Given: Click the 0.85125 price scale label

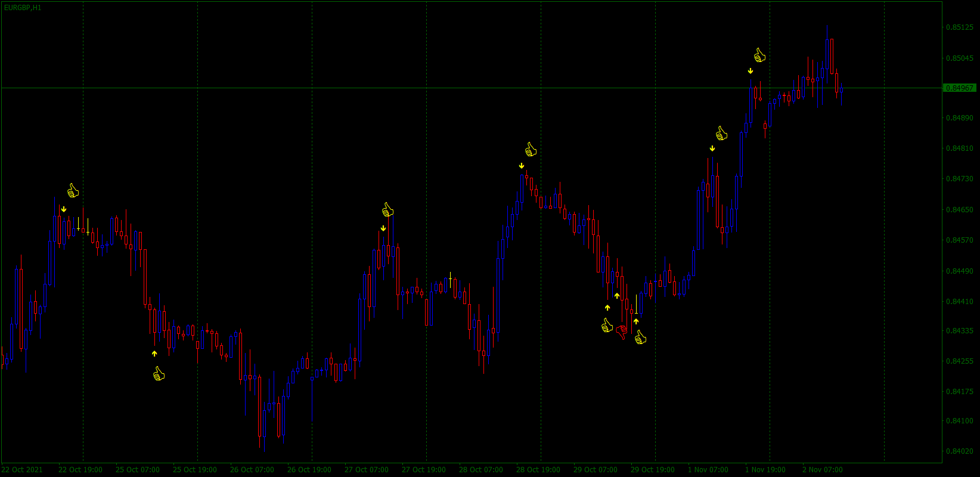Looking at the screenshot, I should point(960,27).
